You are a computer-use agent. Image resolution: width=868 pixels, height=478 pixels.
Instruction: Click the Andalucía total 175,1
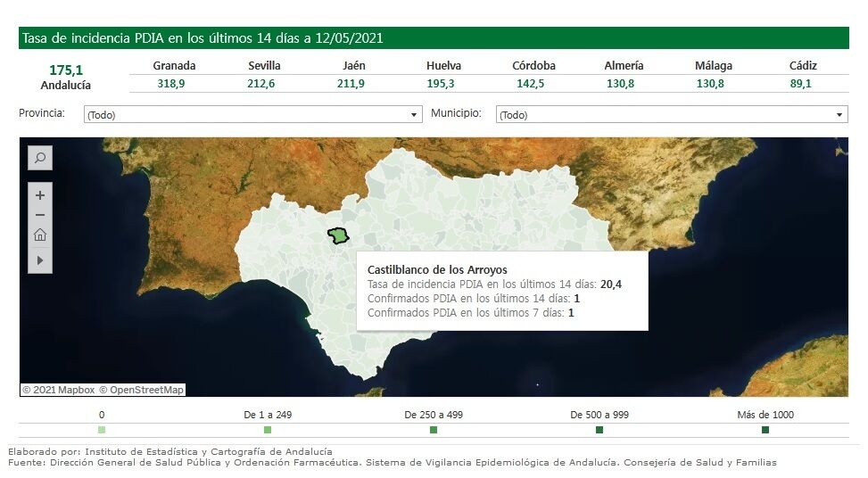66,70
